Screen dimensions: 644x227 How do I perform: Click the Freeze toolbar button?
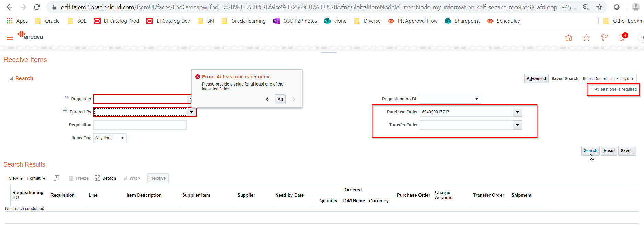click(x=79, y=178)
